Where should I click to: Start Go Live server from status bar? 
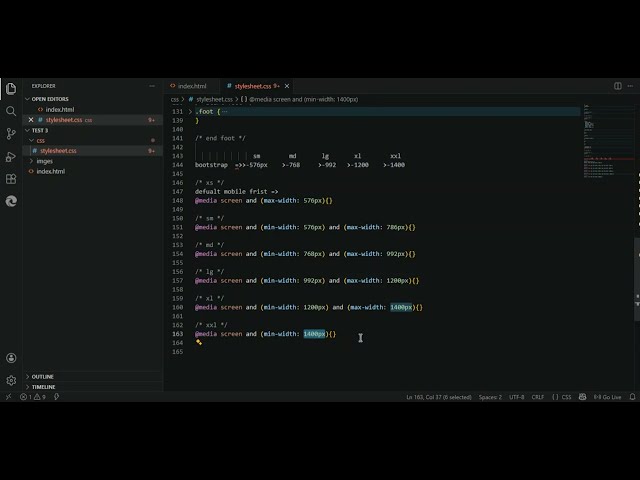607,397
